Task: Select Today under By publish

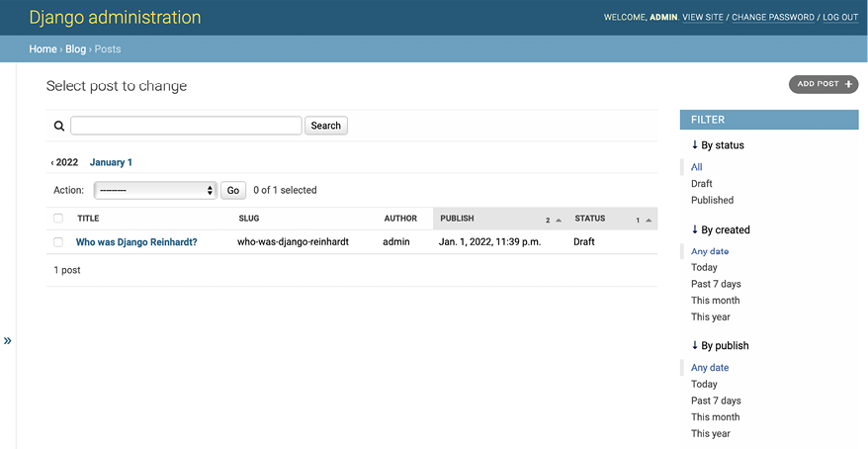Action: 704,385
